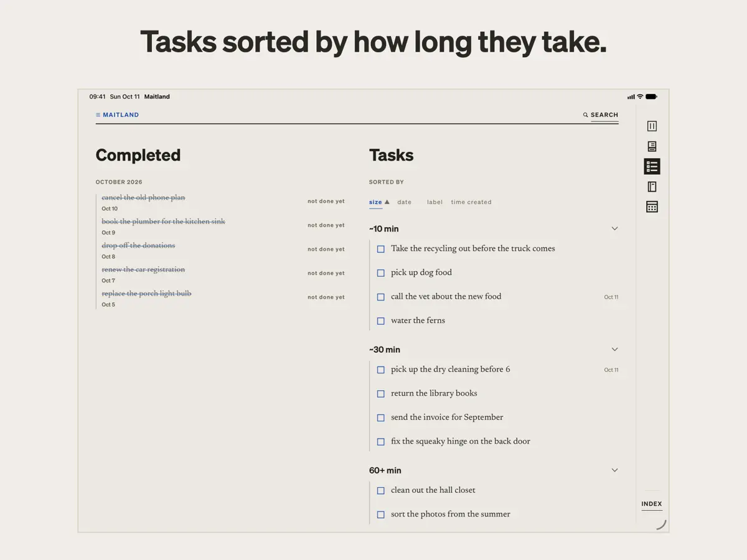Open the notebook icon in sidebar
747x560 pixels.
coord(652,187)
